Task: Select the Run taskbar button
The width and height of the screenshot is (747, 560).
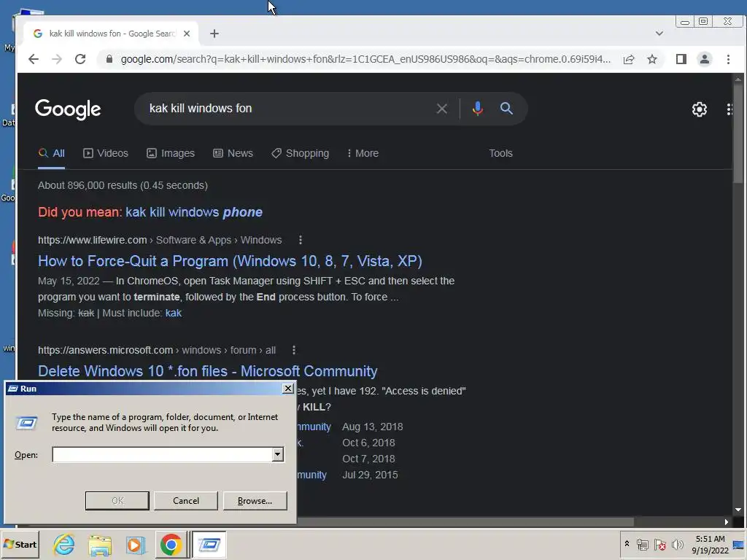Action: [x=209, y=545]
